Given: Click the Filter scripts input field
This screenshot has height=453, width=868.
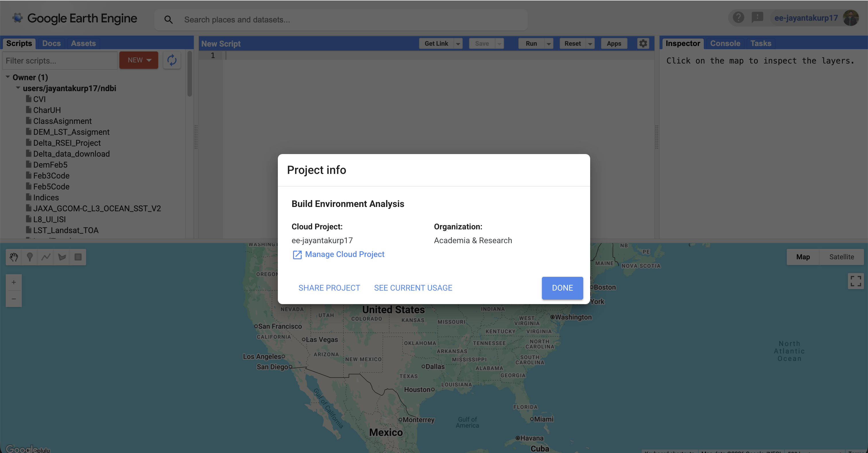Looking at the screenshot, I should pyautogui.click(x=60, y=61).
